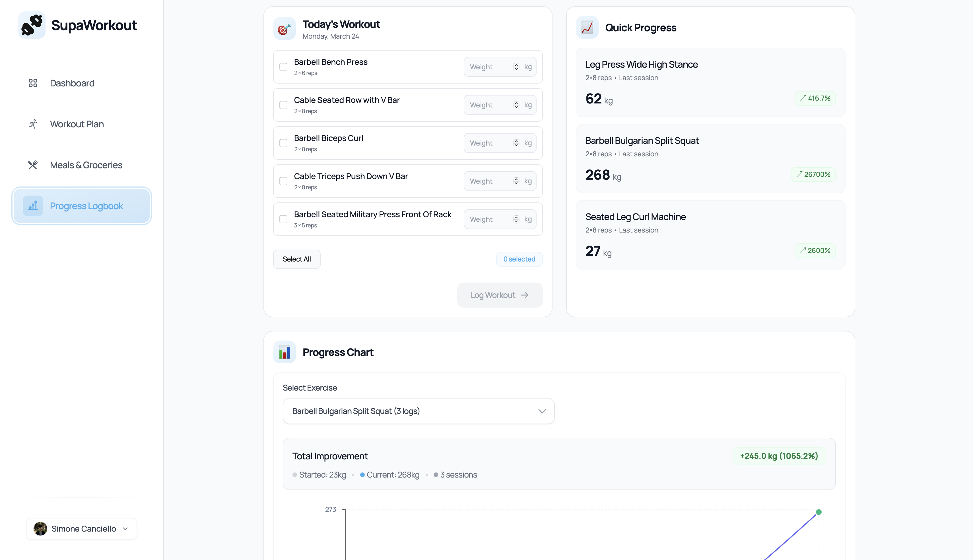Image resolution: width=973 pixels, height=560 pixels.
Task: Click the 26700% upward trend arrow icon
Action: tap(799, 174)
